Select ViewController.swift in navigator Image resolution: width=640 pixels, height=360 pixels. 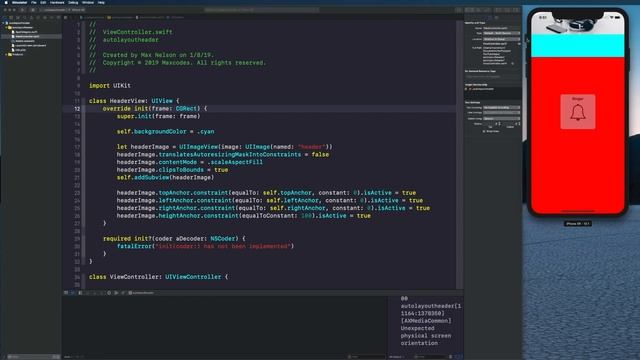click(27, 36)
